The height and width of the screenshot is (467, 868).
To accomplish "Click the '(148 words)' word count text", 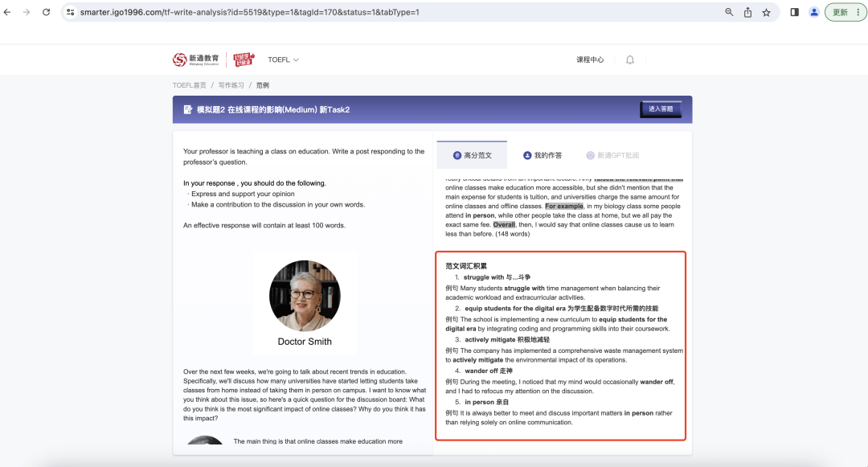I will coord(513,234).
